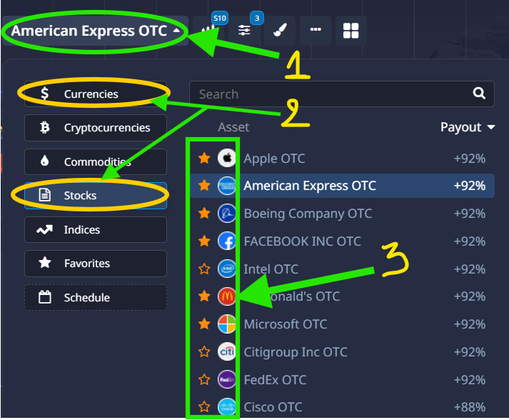Screen dimensions: 509x420
Task: Sort assets using the Payout dropdown arrow
Action: pyautogui.click(x=491, y=128)
